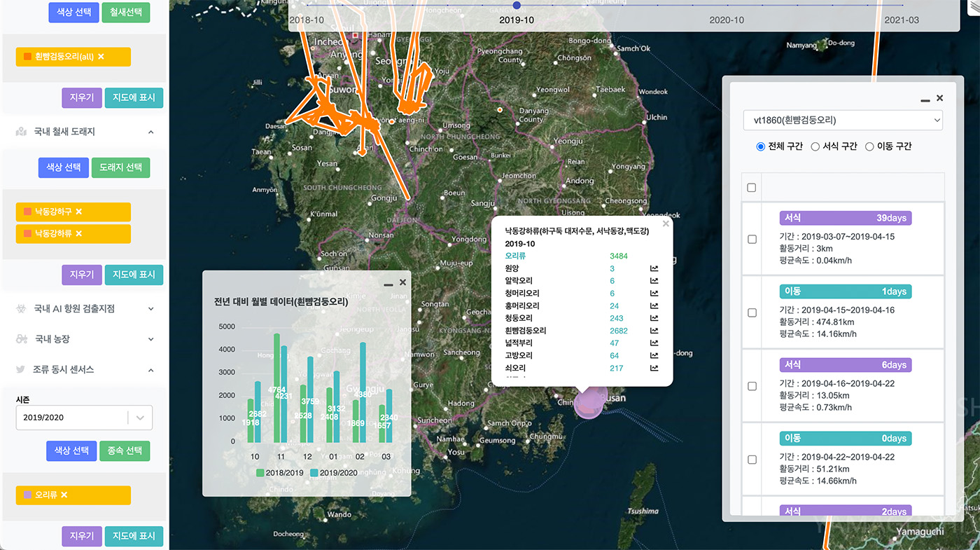This screenshot has height=550, width=980.
Task: Remove 흰뺨검둥오리(all) tag via X icon
Action: [x=101, y=57]
